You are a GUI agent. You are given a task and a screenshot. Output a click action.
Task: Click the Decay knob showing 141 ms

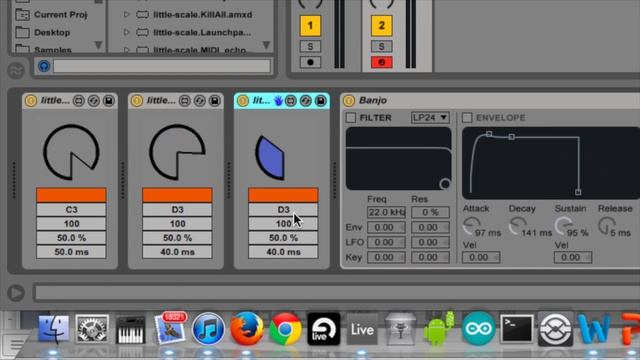pyautogui.click(x=518, y=226)
